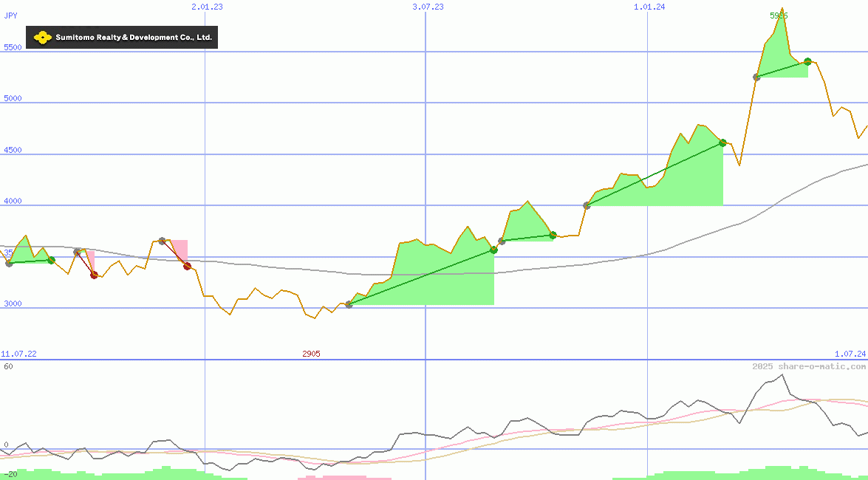
Task: Click the 1.07.24 end date label
Action: coord(850,354)
